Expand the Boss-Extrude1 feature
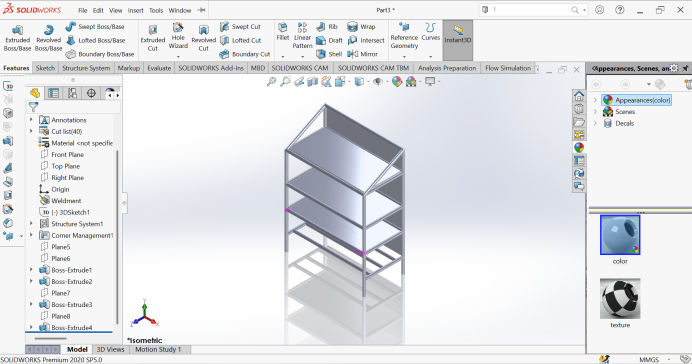Image resolution: width=692 pixels, height=364 pixels. coord(31,270)
